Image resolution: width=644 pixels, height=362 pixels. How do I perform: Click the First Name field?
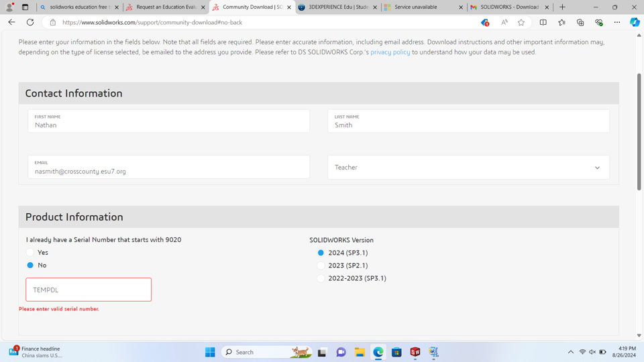[168, 121]
